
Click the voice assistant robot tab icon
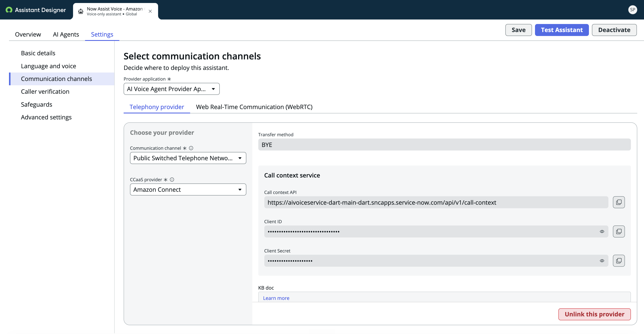click(x=81, y=11)
